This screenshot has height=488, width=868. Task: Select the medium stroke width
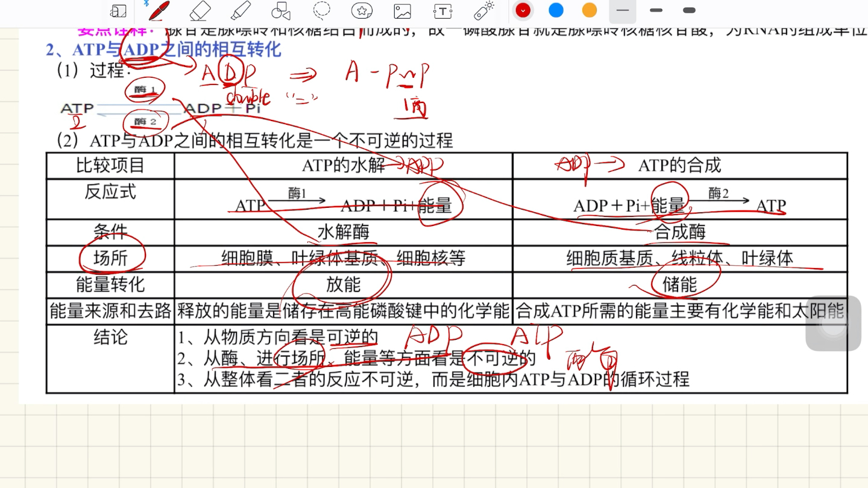(x=656, y=10)
